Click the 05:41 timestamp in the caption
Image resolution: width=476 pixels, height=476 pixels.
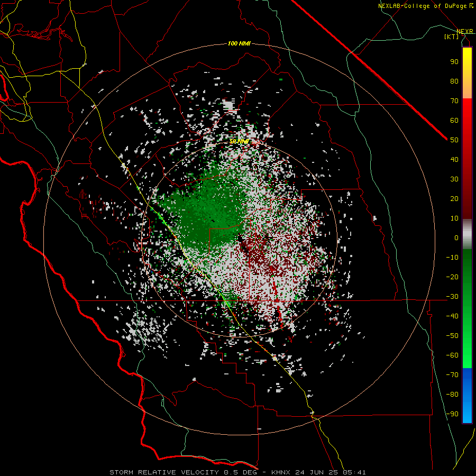354,472
